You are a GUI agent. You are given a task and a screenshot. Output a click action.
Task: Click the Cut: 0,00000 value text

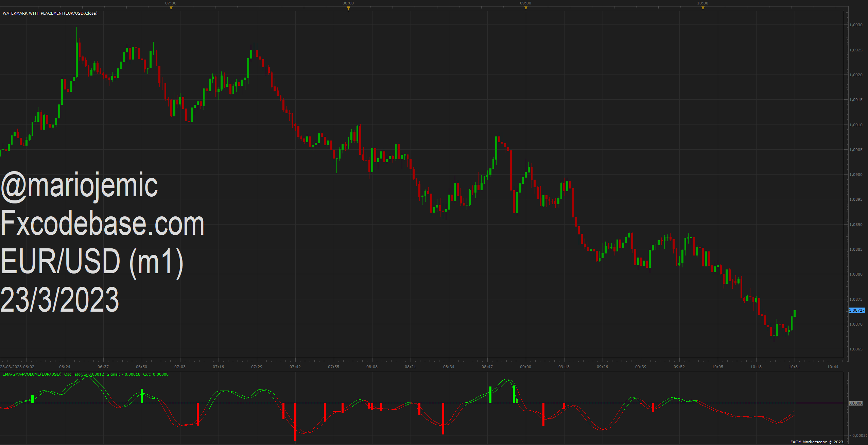point(156,374)
